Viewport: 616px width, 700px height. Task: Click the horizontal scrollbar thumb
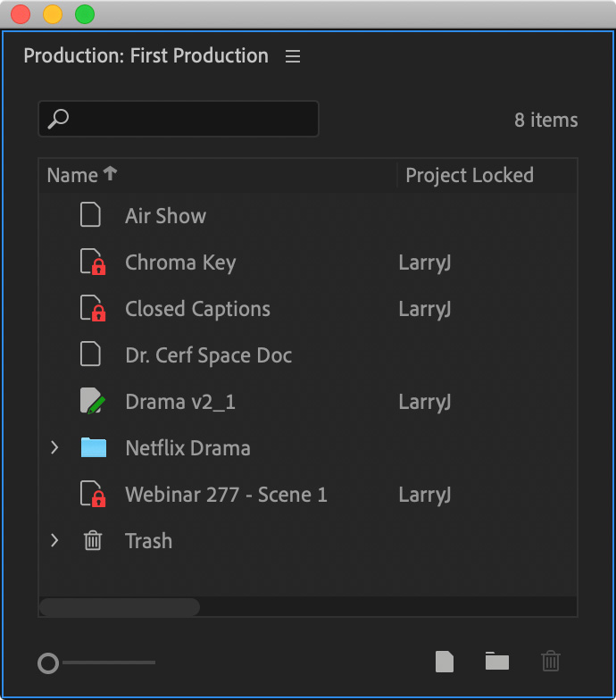[120, 607]
